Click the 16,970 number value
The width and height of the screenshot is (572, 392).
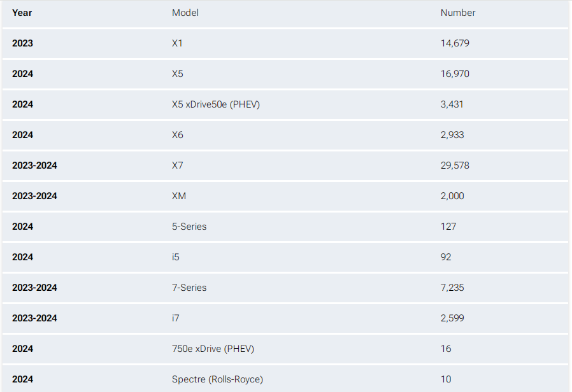(455, 74)
